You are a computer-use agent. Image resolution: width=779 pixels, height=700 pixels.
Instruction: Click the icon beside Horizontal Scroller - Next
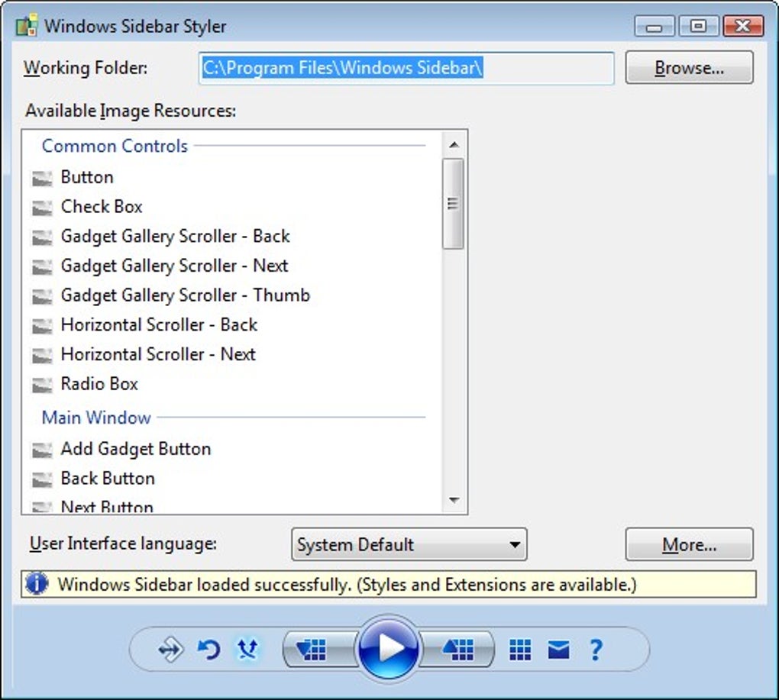coord(42,356)
